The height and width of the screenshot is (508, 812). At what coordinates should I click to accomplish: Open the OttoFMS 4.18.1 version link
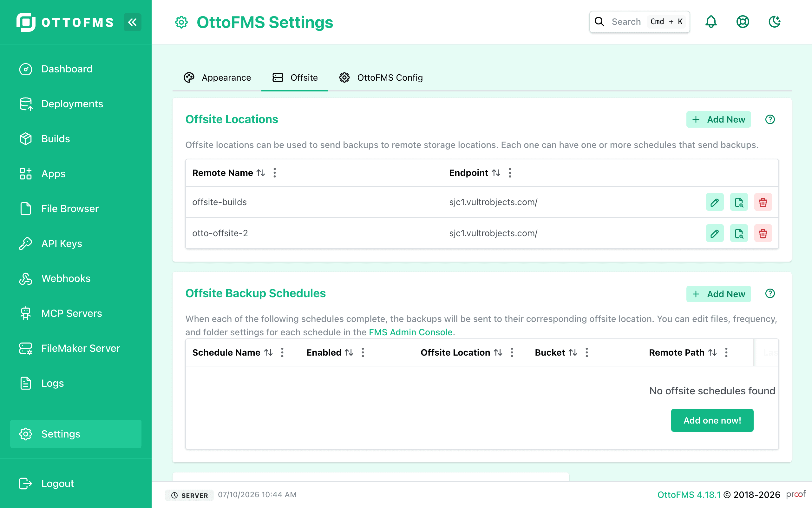click(x=689, y=495)
